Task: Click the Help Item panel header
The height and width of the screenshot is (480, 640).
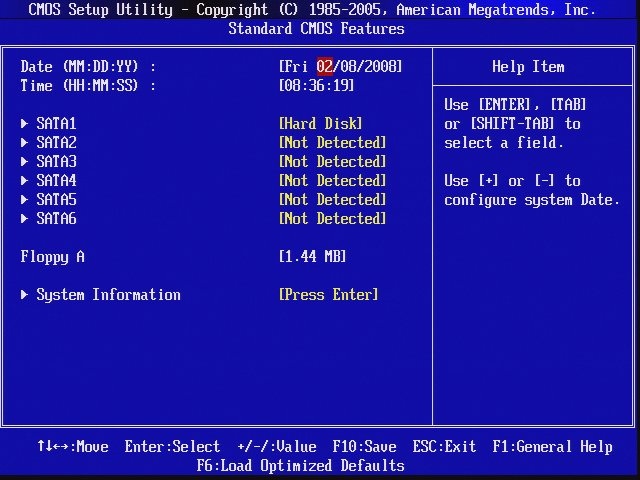Action: click(x=528, y=67)
